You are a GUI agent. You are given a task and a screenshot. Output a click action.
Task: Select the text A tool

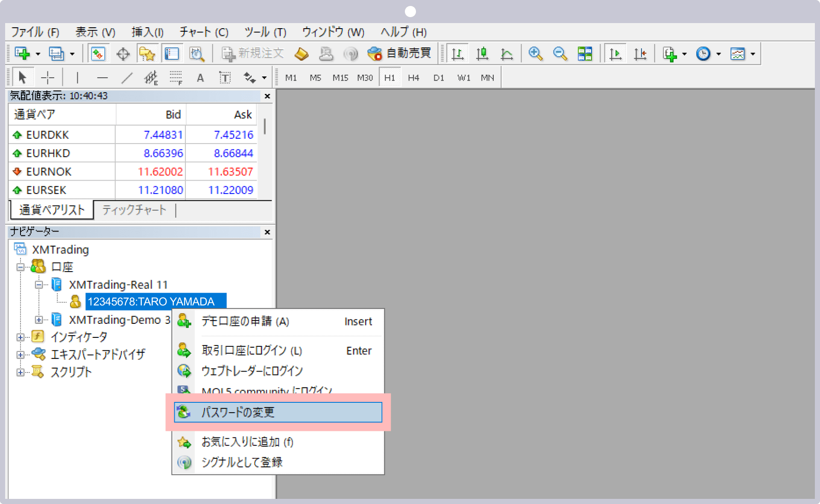click(200, 78)
